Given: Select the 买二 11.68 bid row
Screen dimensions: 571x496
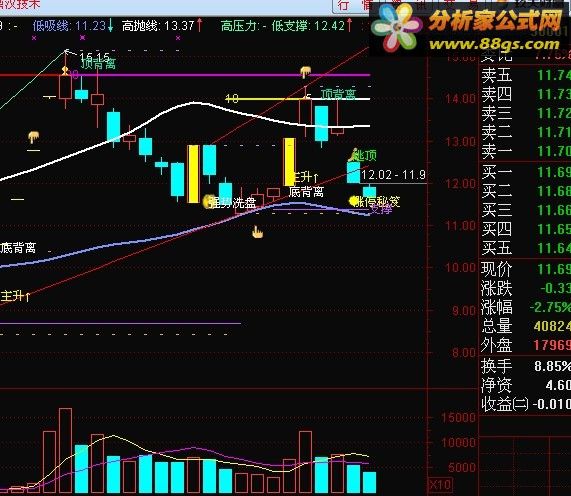Looking at the screenshot, I should 525,191.
